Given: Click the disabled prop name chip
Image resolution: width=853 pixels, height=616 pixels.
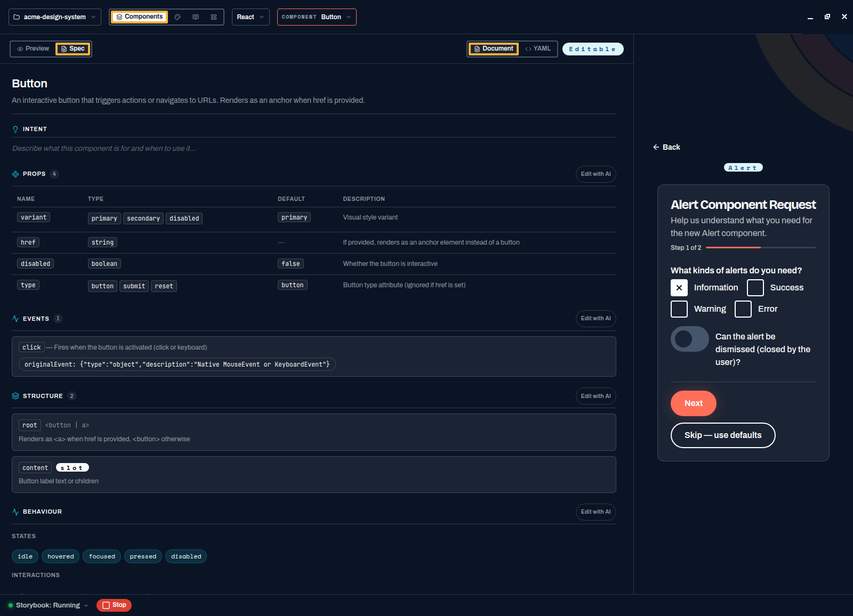Looking at the screenshot, I should [x=36, y=264].
